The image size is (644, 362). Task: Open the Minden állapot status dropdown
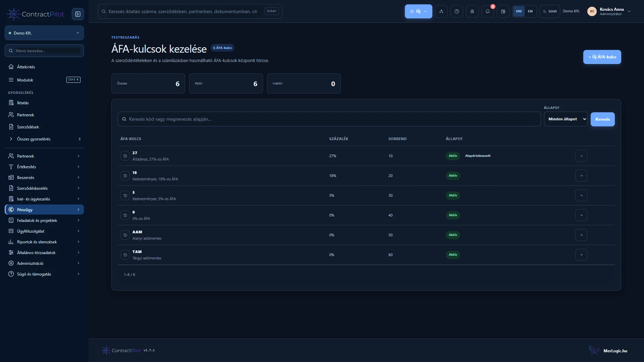pyautogui.click(x=566, y=119)
